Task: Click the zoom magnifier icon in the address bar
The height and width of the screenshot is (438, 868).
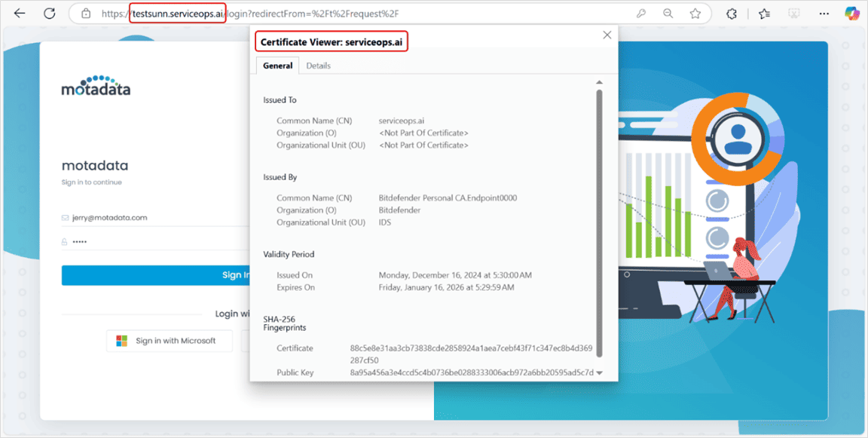Action: click(x=668, y=14)
